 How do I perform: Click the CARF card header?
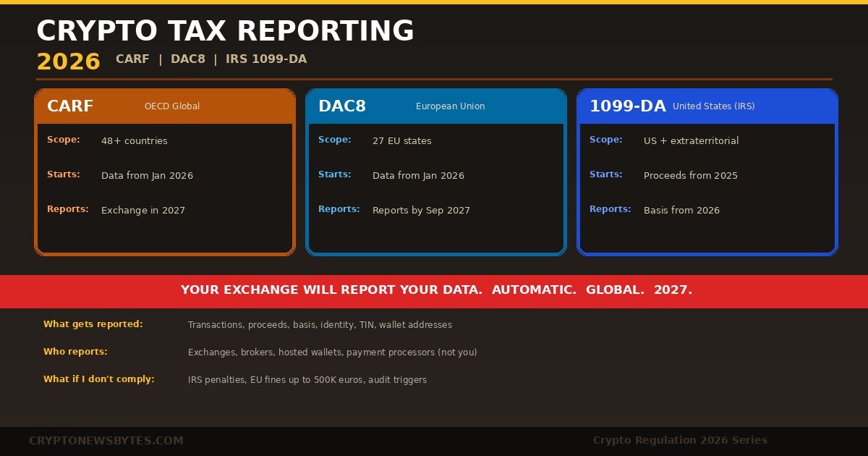(x=70, y=106)
